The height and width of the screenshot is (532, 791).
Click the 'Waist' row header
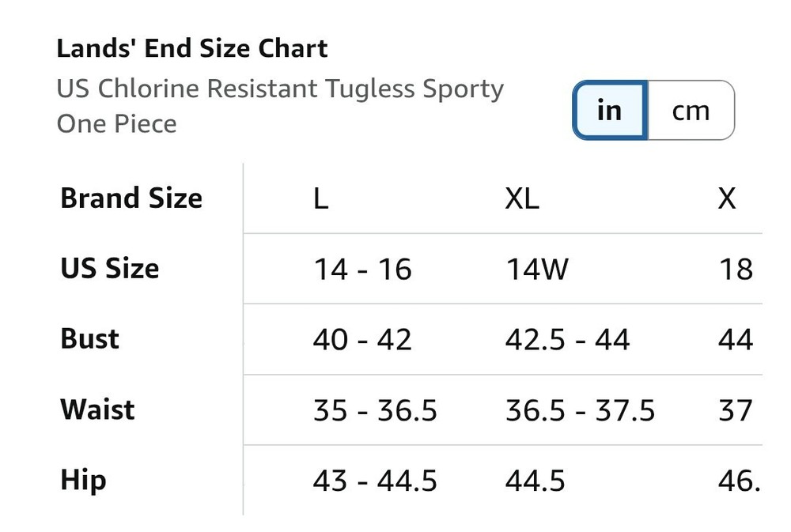(x=97, y=409)
